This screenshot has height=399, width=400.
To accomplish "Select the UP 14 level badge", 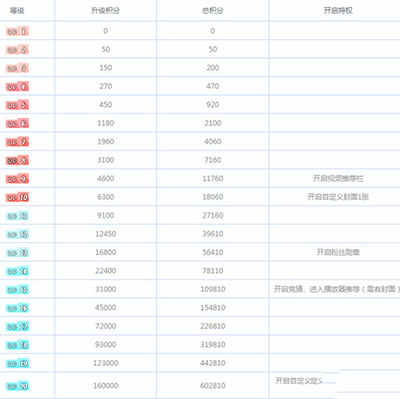I will [17, 271].
